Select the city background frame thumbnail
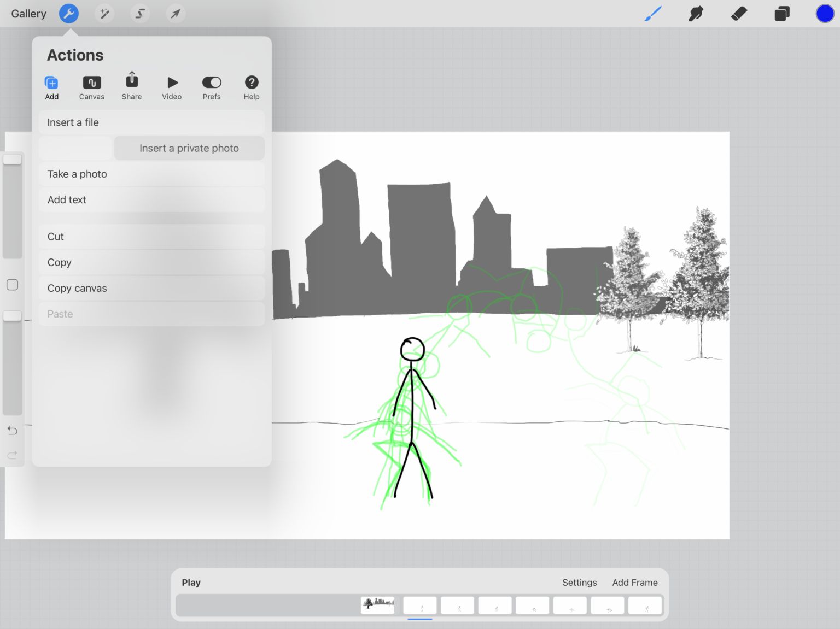Screen dimensions: 840x629 point(378,605)
